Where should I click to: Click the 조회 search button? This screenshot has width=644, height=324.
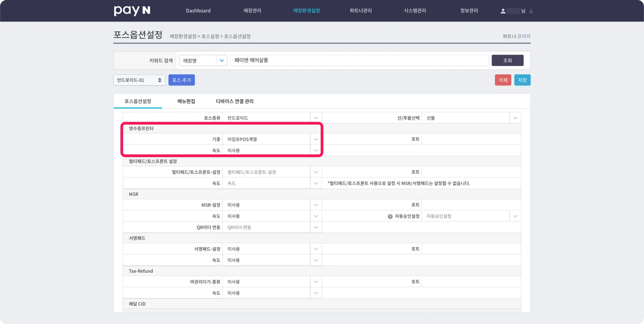pos(508,60)
